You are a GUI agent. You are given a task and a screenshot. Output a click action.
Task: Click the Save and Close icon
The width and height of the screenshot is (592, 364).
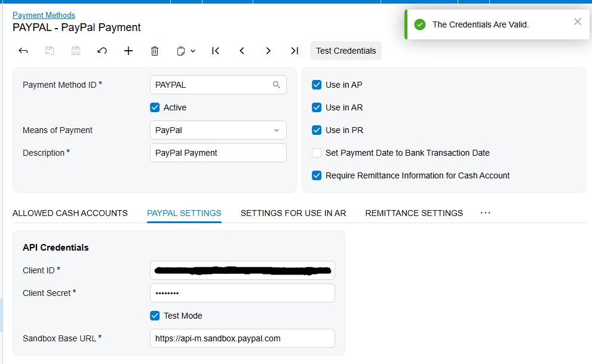click(x=50, y=51)
